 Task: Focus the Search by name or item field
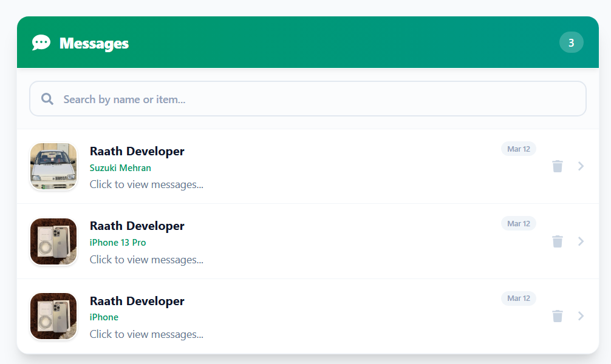[x=307, y=98]
